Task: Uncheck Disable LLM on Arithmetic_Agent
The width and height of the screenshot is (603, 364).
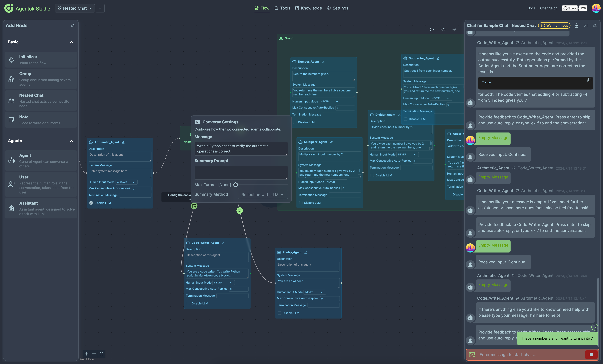Action: (91, 203)
